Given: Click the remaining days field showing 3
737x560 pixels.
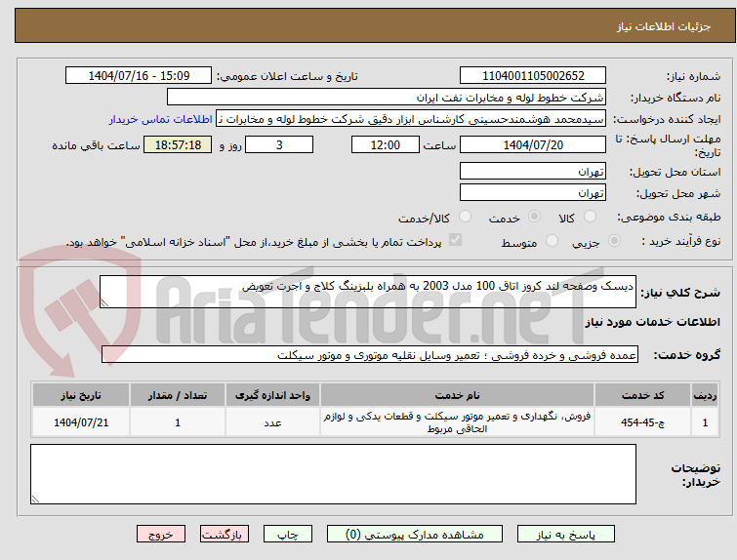Looking at the screenshot, I should [279, 144].
